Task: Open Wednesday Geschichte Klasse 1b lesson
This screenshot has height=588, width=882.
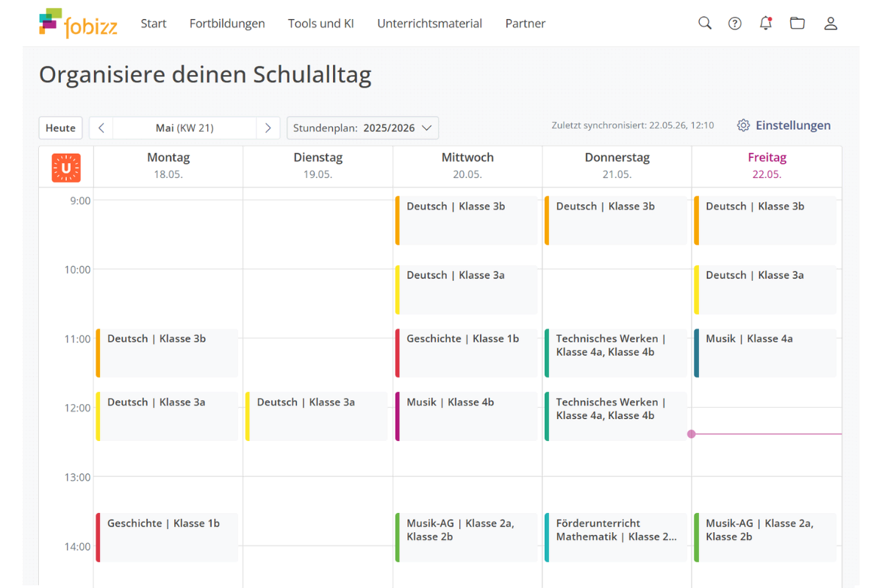Action: 466,353
